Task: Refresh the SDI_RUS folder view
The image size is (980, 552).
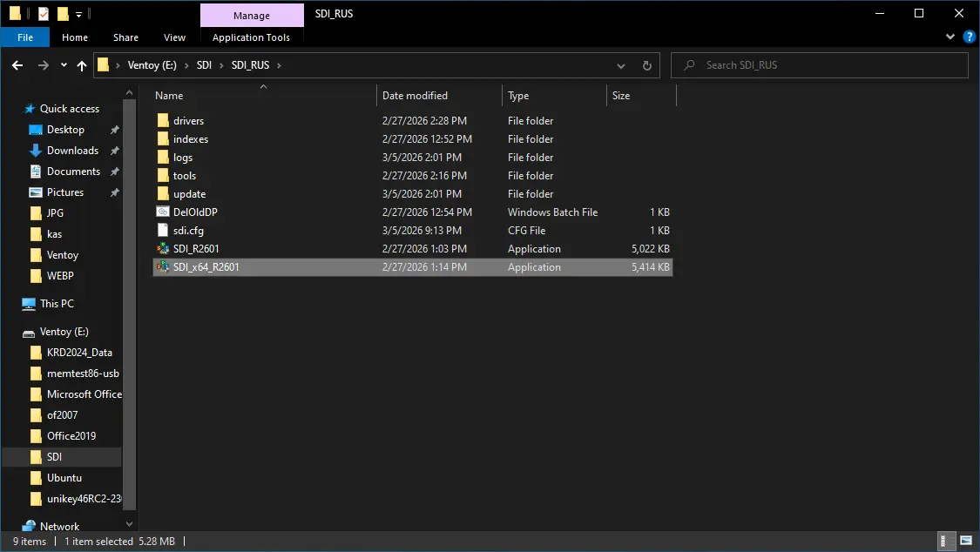Action: coord(646,65)
